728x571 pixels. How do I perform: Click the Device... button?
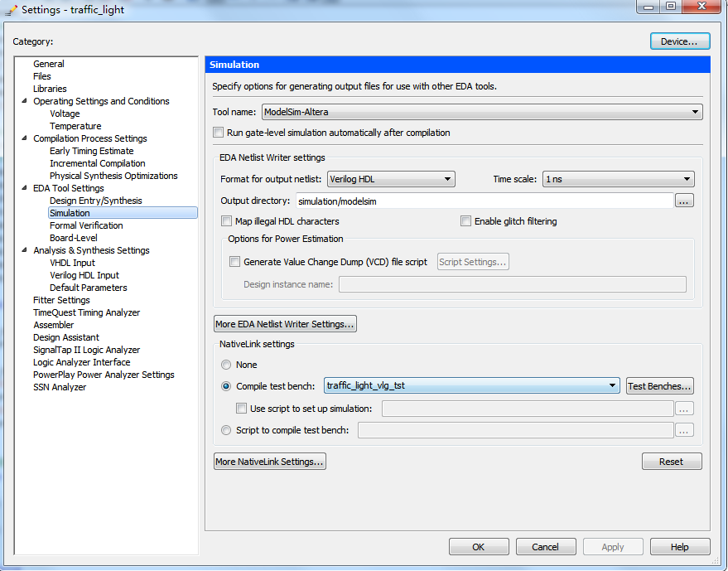680,41
